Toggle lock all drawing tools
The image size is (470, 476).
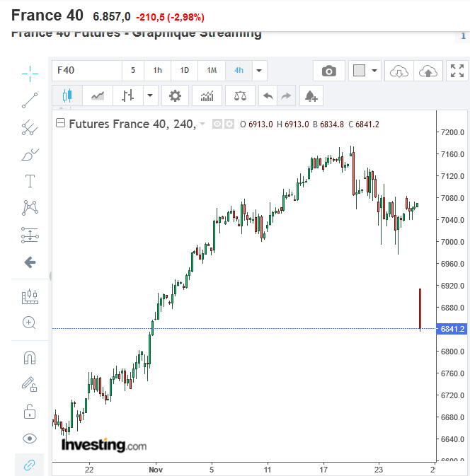(x=30, y=411)
